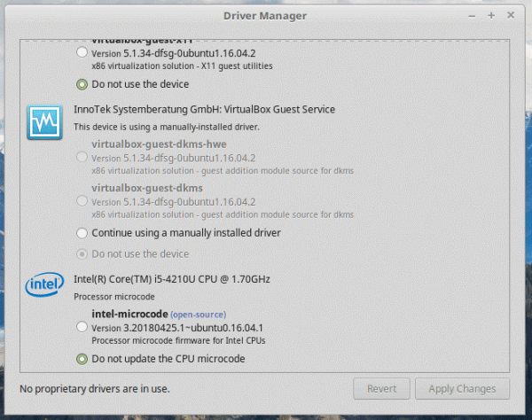Click the Intel logo icon

pyautogui.click(x=44, y=284)
